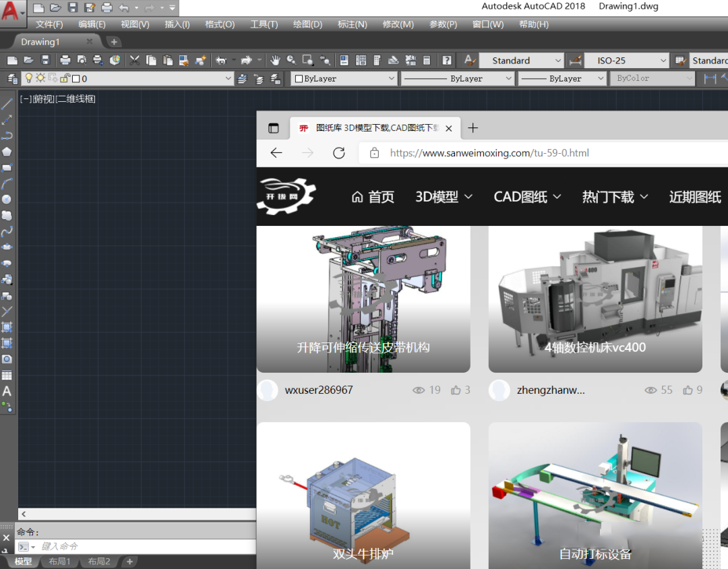728x569 pixels.
Task: Open the layer selection dropdown
Action: [x=227, y=78]
